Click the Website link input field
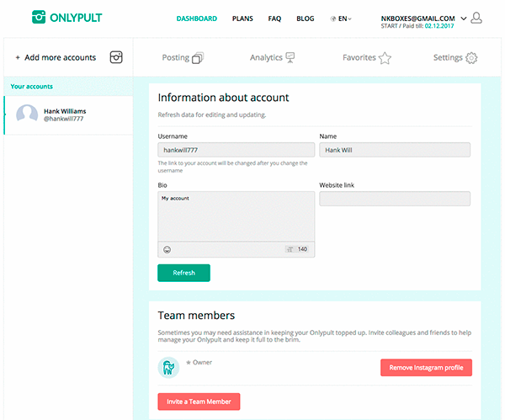 [x=395, y=199]
